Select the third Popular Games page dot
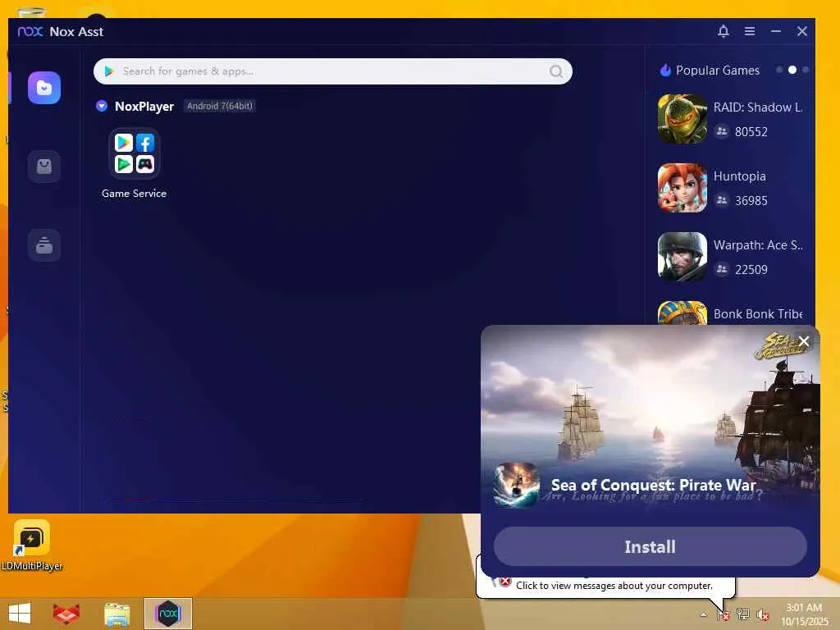Screen dimensions: 840x630 pos(806,70)
